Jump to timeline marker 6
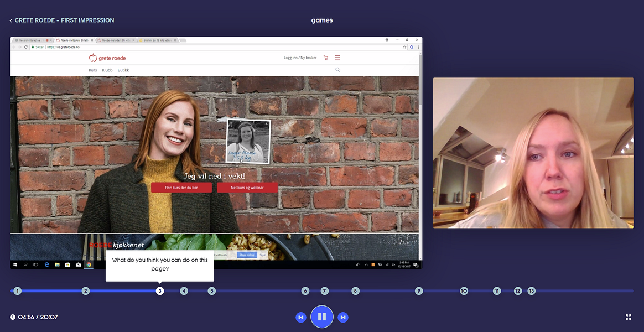 click(x=305, y=291)
